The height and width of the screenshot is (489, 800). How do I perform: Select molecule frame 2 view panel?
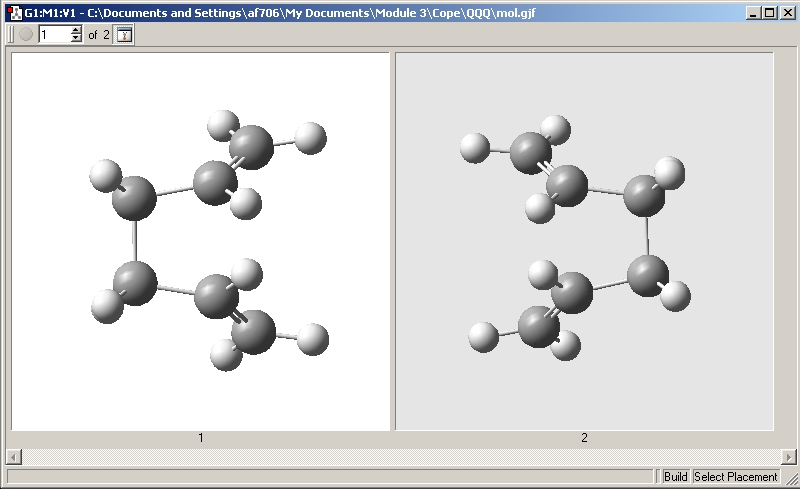(x=584, y=241)
